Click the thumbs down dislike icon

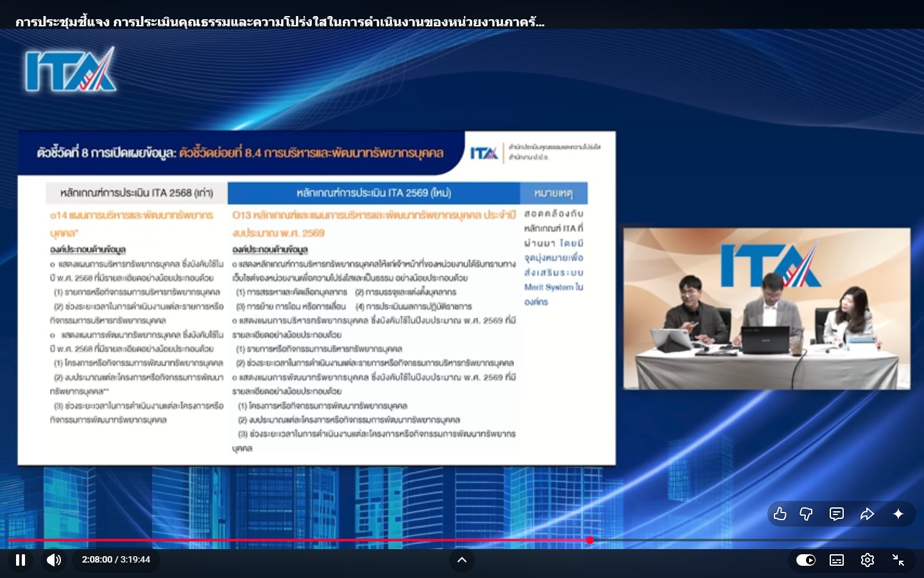807,514
